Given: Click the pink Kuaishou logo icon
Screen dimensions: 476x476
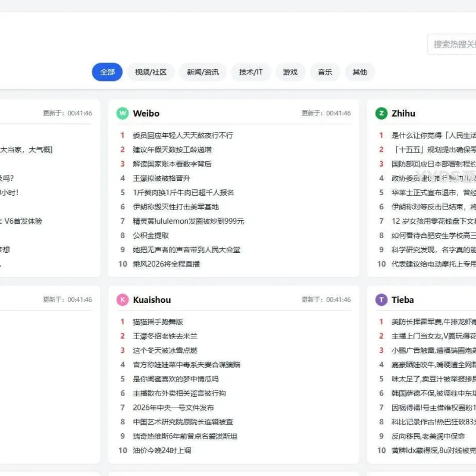Looking at the screenshot, I should tap(123, 300).
